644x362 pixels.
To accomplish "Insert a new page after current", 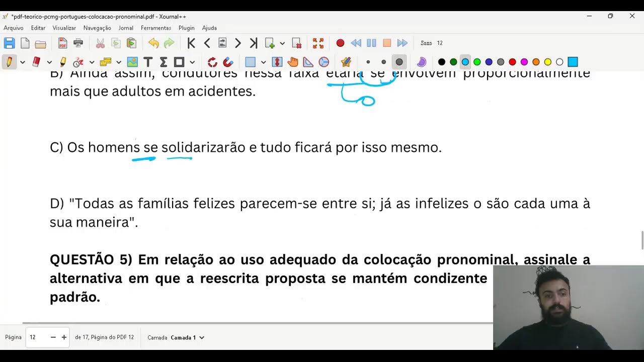I will (x=270, y=43).
